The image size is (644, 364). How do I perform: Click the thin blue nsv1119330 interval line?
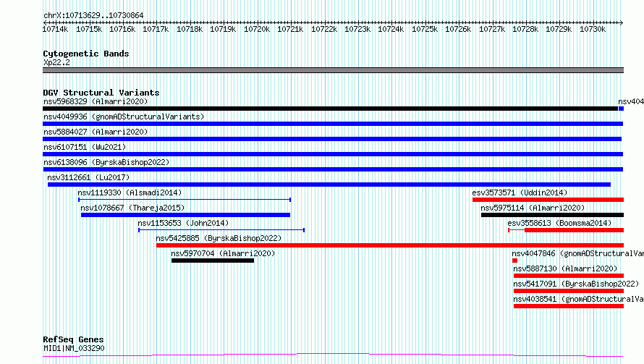(185, 200)
